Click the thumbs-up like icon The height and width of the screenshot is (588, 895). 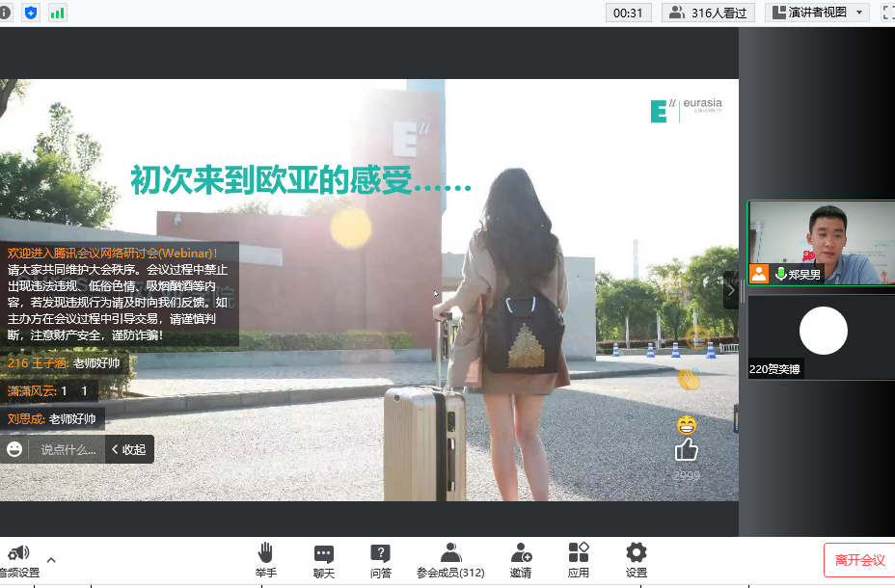tap(686, 449)
